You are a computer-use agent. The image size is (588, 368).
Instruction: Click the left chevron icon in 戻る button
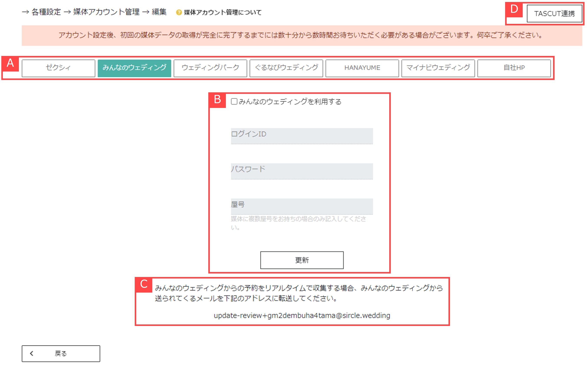(x=31, y=353)
